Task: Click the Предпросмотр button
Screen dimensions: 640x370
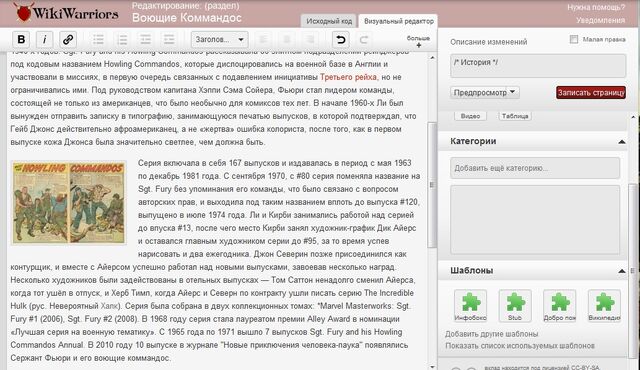Action: [x=480, y=93]
